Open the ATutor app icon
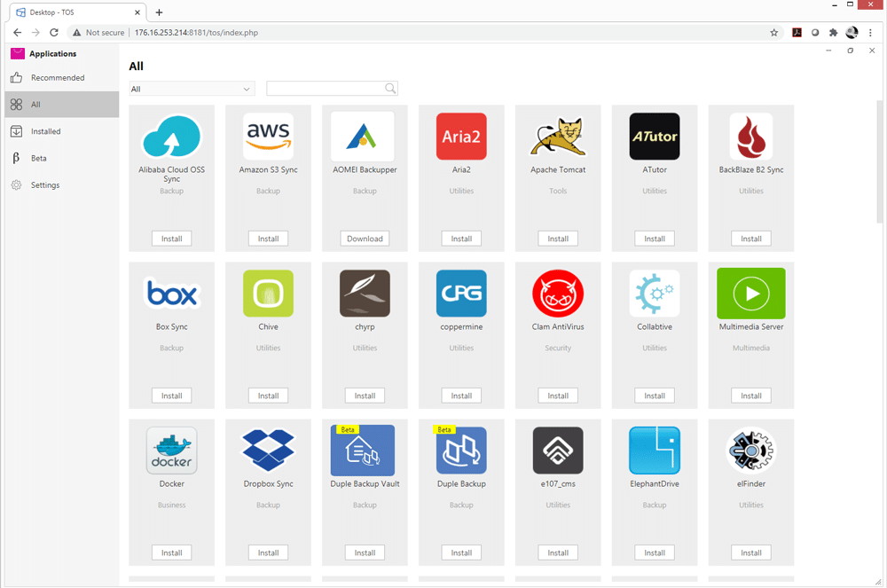This screenshot has height=588, width=887. point(655,137)
